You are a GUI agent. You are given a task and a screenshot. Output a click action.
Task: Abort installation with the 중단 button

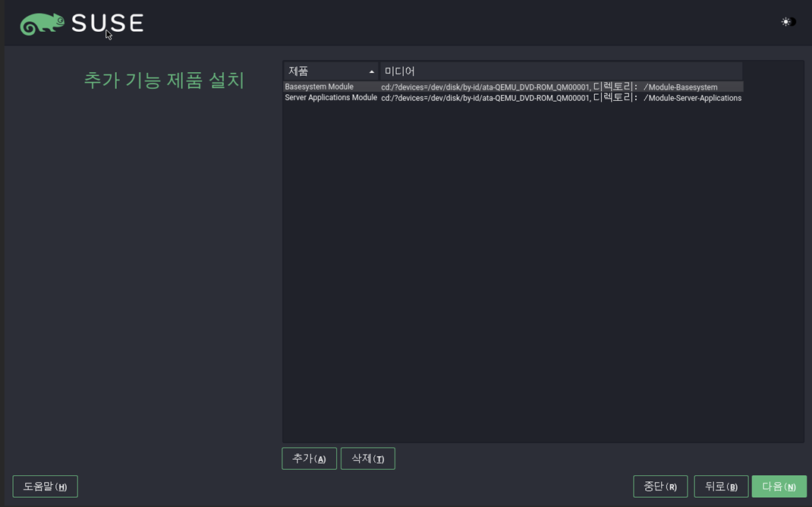tap(659, 486)
